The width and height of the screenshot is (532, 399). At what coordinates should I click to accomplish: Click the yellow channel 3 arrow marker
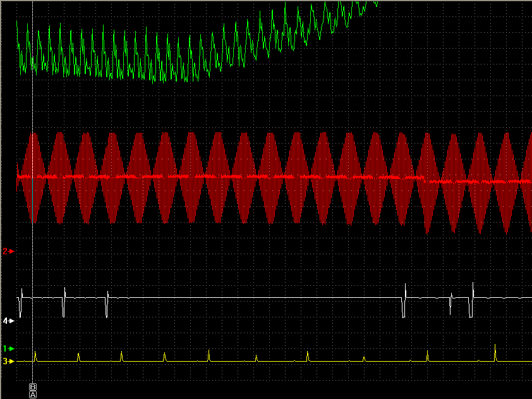[x=8, y=361]
